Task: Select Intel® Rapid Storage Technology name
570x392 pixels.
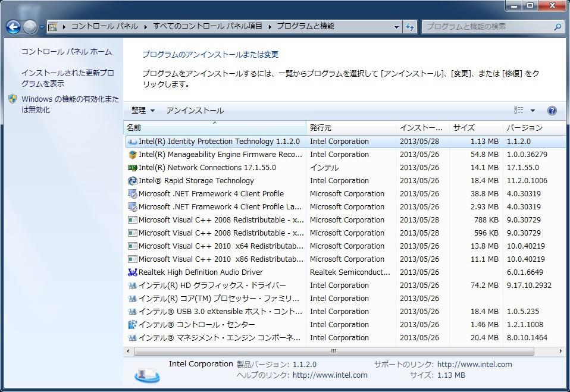Action: [196, 181]
